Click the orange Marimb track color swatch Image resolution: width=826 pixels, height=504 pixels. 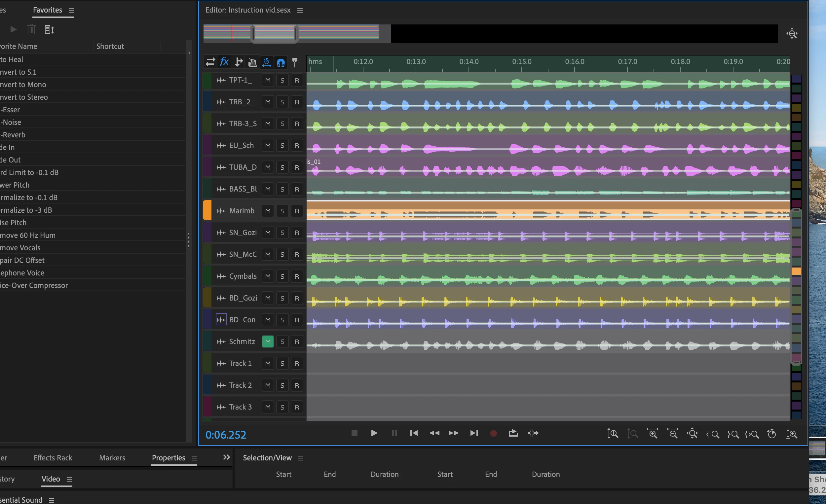pyautogui.click(x=207, y=210)
